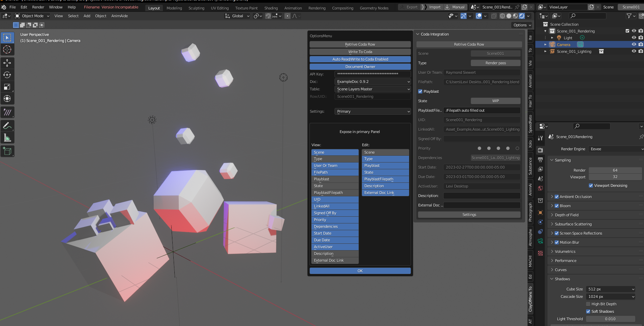Image resolution: width=644 pixels, height=326 pixels.
Task: Select the World Properties globe icon
Action: coord(540,188)
